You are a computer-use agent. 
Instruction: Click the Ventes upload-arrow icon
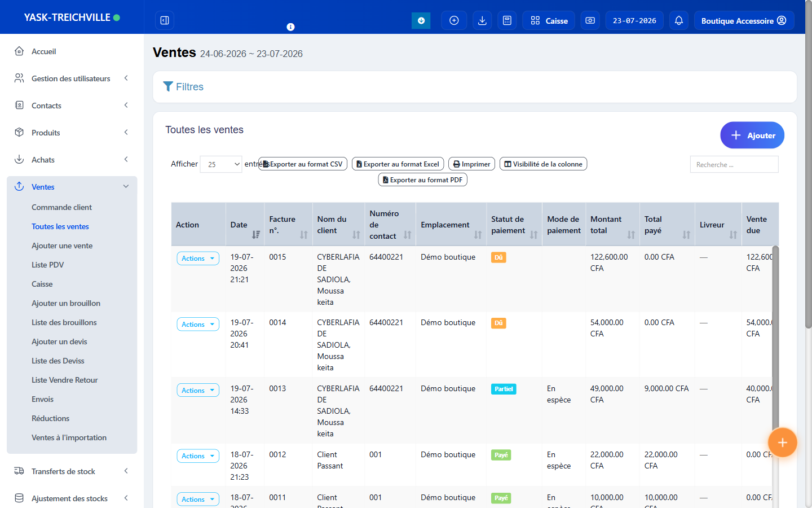tap(19, 187)
